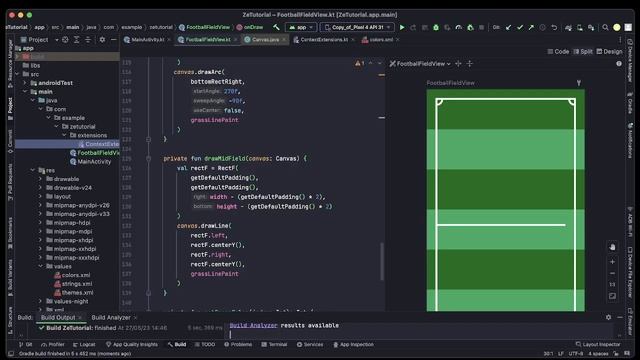Open the app run configuration dropdown
The width and height of the screenshot is (640, 360).
(301, 27)
